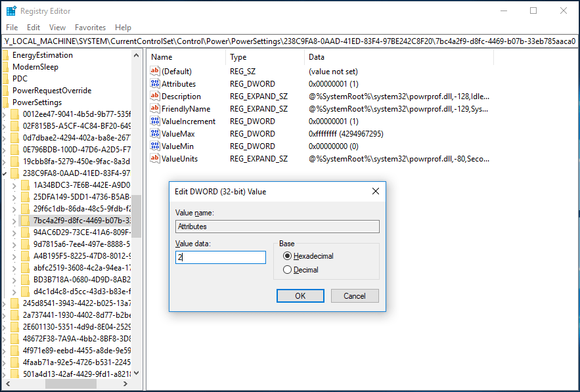Viewport: 580px width, 392px height.
Task: Click the ValueMax DWORD icon
Action: tap(155, 133)
